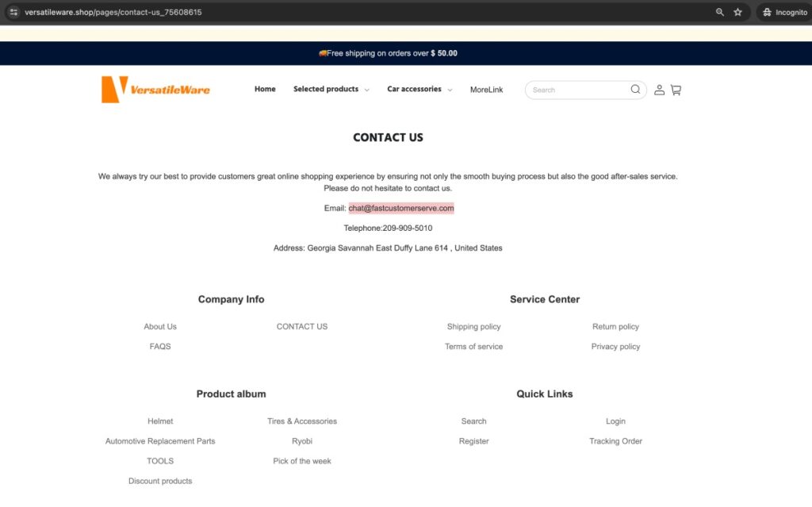The width and height of the screenshot is (812, 507).
Task: Click the Incognito indicator icon
Action: [766, 12]
